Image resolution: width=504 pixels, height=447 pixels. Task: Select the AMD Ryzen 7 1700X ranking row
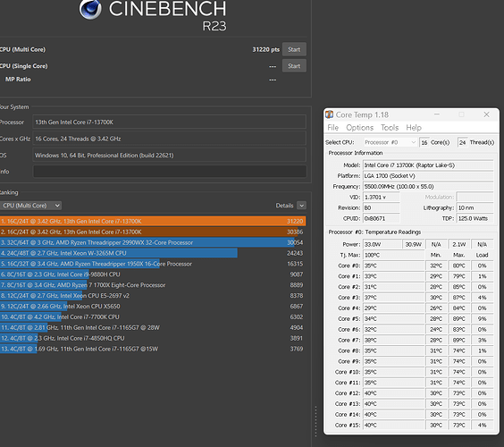[x=153, y=285]
